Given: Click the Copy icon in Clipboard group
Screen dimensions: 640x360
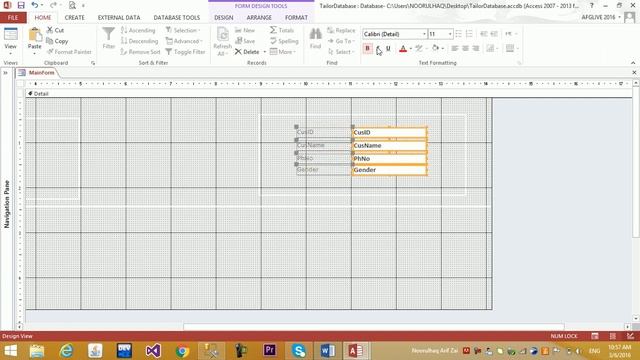Looking at the screenshot, I should [x=50, y=41].
